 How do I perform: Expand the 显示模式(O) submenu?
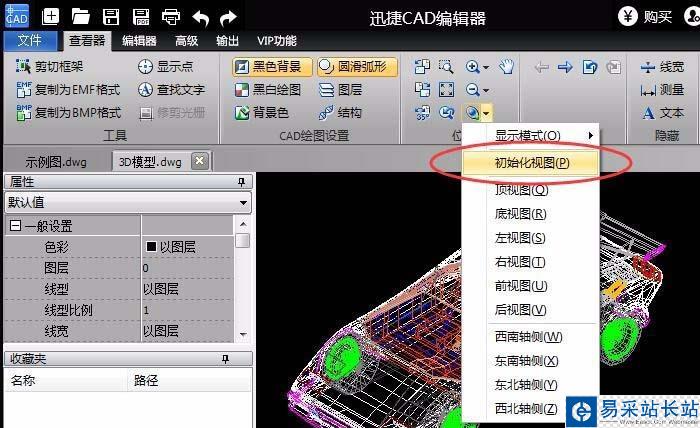pyautogui.click(x=531, y=135)
